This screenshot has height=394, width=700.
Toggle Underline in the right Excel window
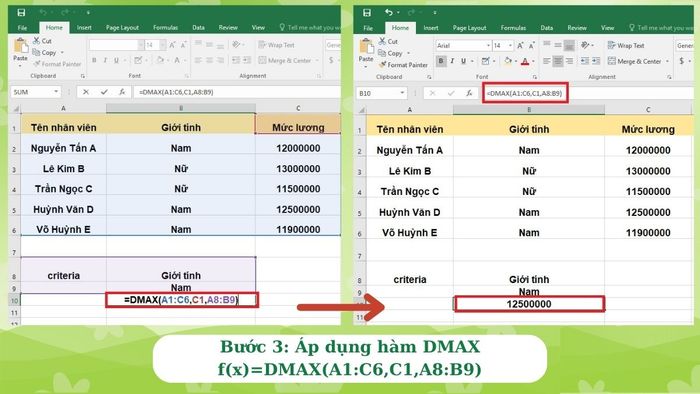[x=463, y=61]
